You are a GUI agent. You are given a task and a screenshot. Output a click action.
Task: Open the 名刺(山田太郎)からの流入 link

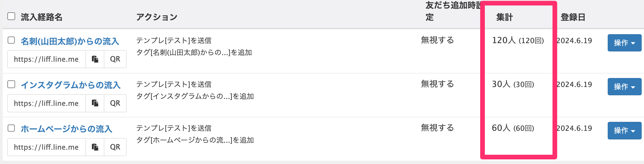click(x=70, y=41)
